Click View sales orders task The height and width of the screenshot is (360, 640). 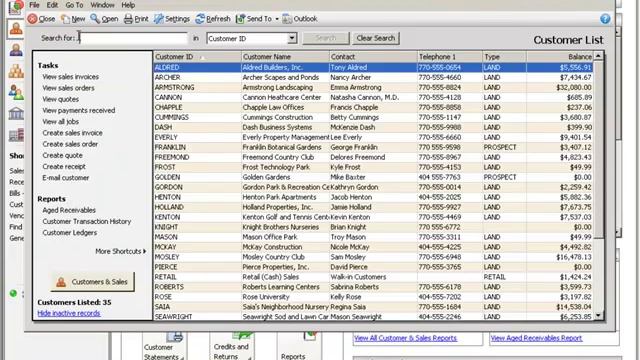pyautogui.click(x=68, y=88)
